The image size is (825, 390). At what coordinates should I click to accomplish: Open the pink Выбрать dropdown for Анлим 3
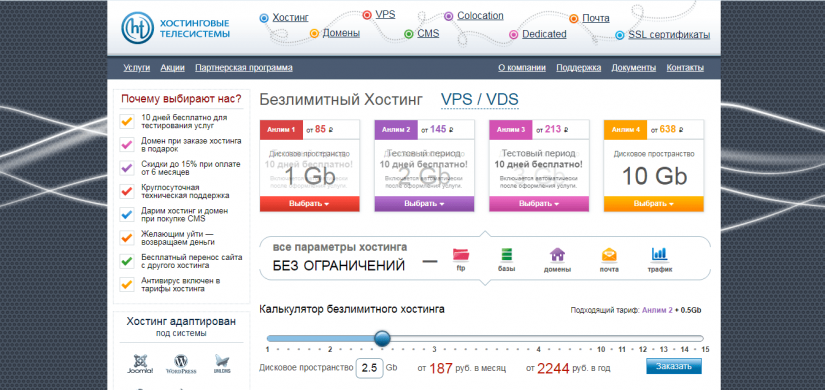(x=539, y=204)
